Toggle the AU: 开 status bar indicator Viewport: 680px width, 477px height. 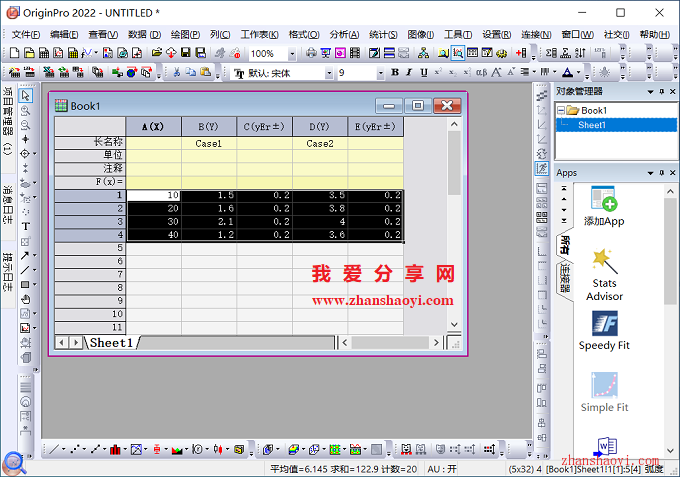(442, 469)
